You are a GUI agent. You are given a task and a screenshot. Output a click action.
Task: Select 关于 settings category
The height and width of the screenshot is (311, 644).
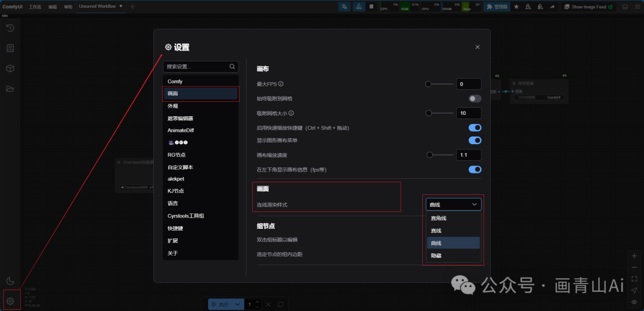point(200,253)
